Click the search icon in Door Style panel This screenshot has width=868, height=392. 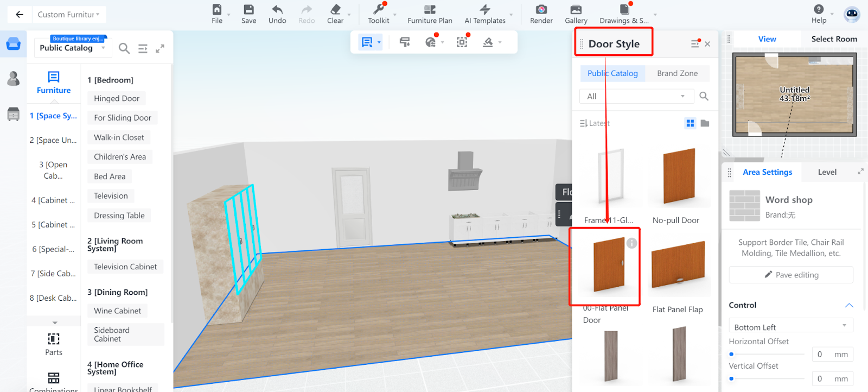[x=704, y=96]
